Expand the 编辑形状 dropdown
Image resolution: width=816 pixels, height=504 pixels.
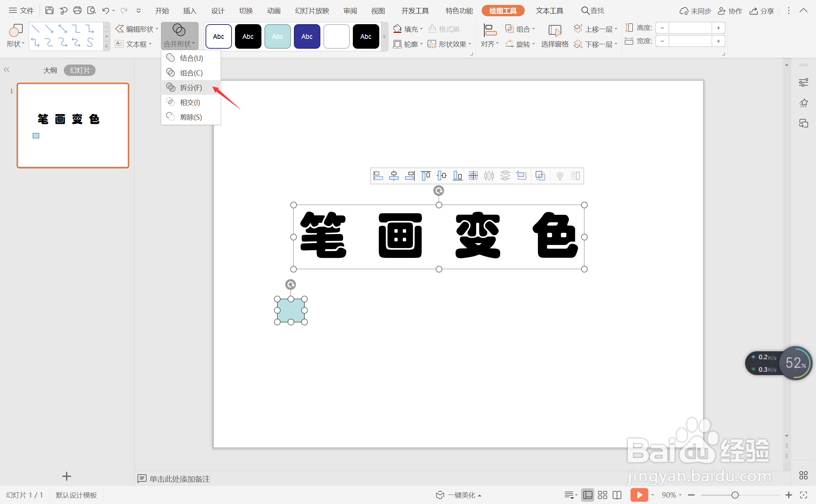tap(157, 29)
